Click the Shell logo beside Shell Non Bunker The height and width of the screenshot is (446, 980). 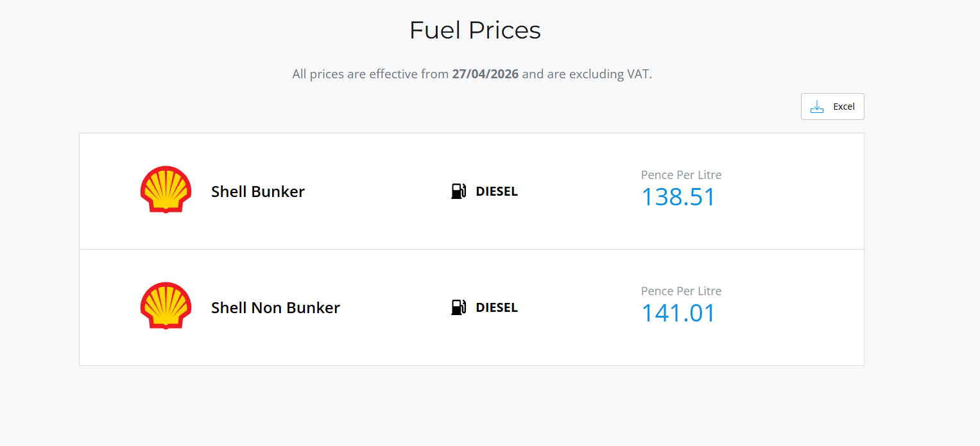pyautogui.click(x=166, y=306)
